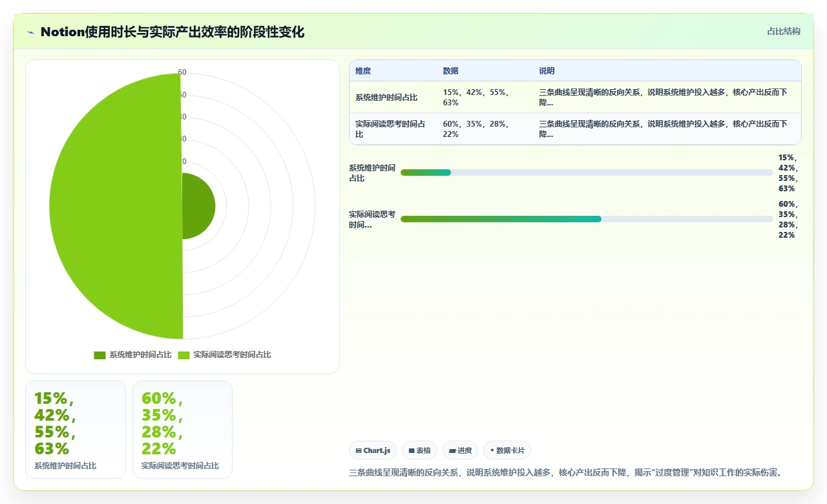Click the pulse icon beside the Notion title
827x504 pixels.
pos(31,32)
